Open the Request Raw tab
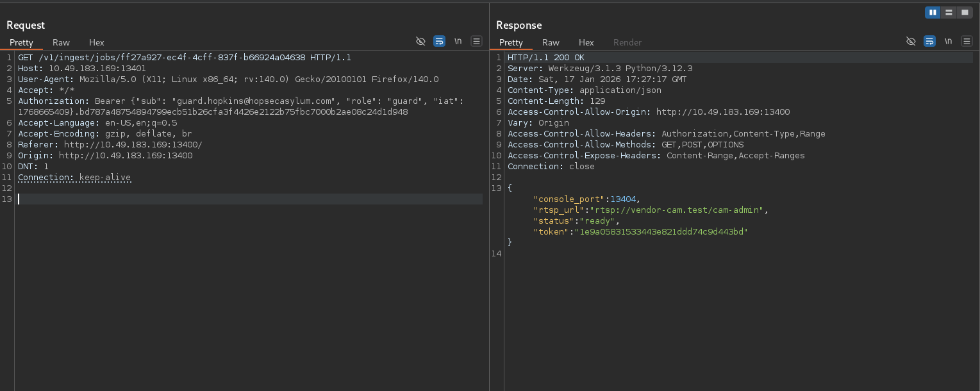Image resolution: width=980 pixels, height=391 pixels. pos(61,42)
